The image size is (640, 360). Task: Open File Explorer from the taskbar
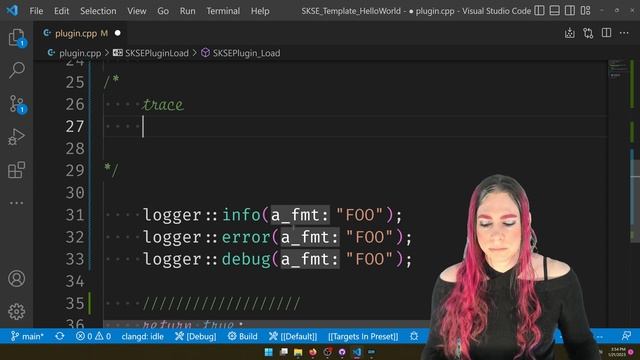(298, 352)
